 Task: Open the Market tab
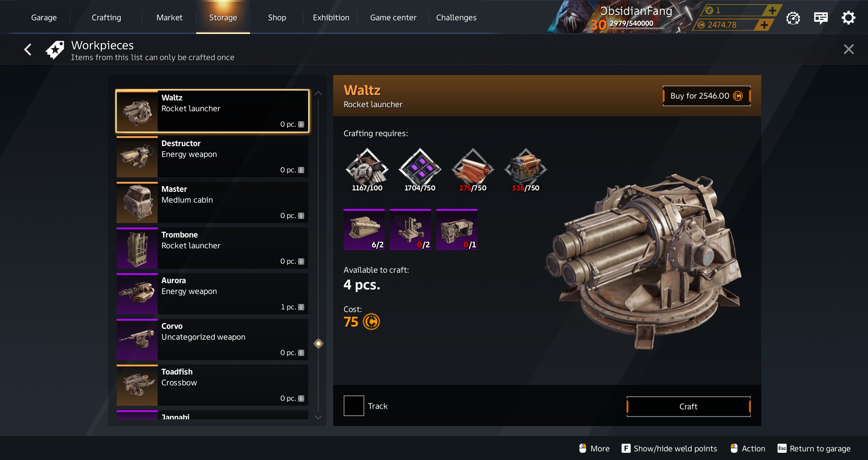pyautogui.click(x=170, y=18)
